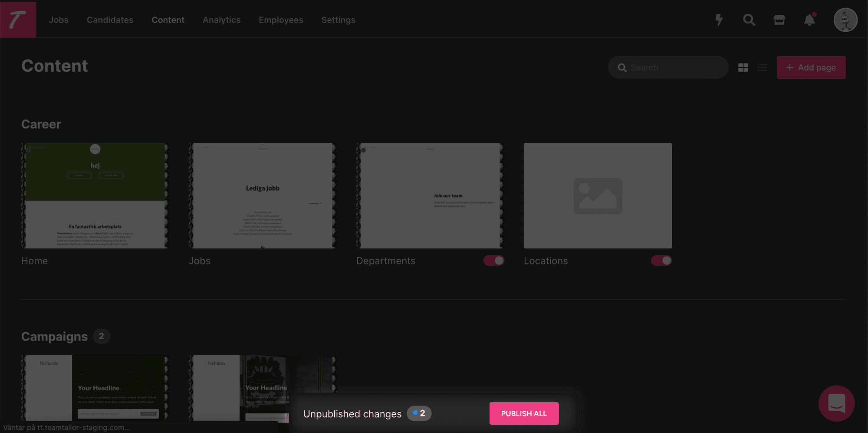Focus the content Search field

[668, 67]
